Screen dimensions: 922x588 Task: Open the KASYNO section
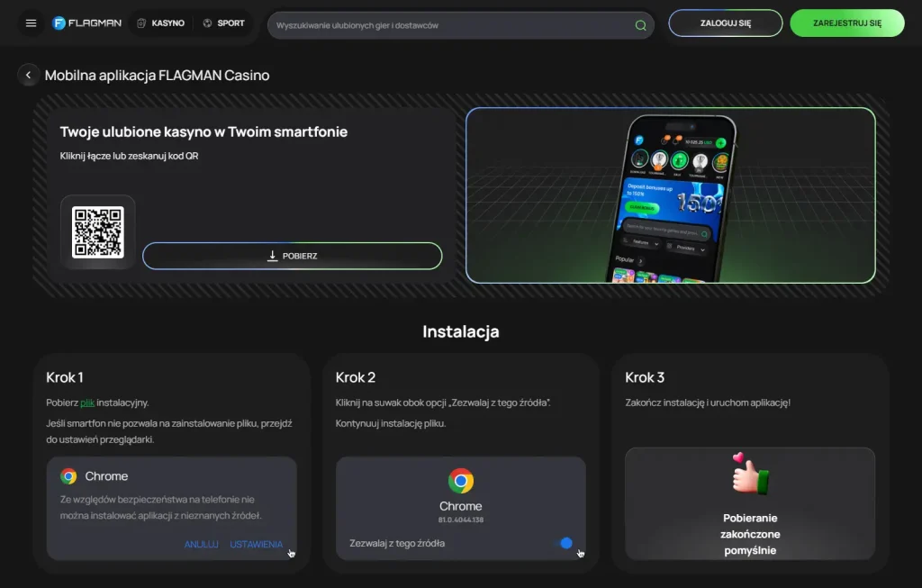coord(160,23)
